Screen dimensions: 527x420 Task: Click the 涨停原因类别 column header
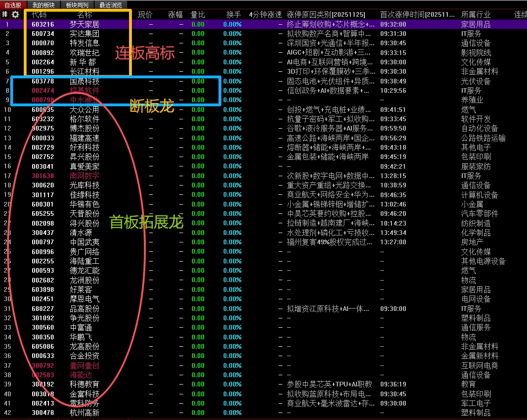326,15
